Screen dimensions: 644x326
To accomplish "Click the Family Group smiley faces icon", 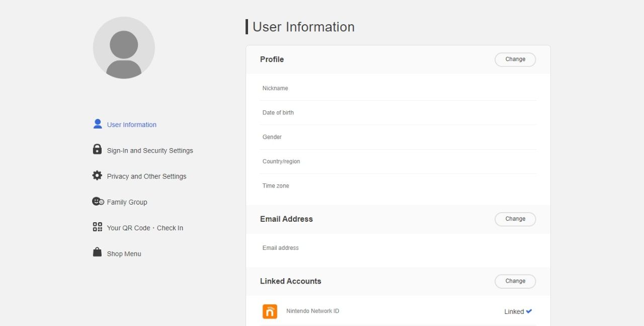I will pyautogui.click(x=98, y=202).
